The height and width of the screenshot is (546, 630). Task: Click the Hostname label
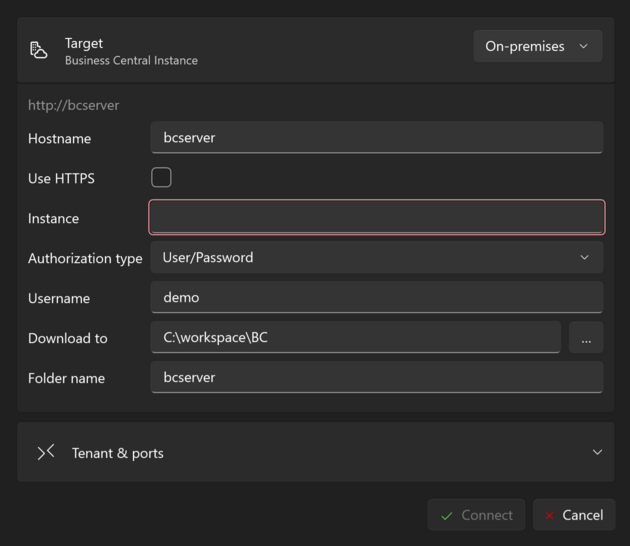[x=59, y=139]
